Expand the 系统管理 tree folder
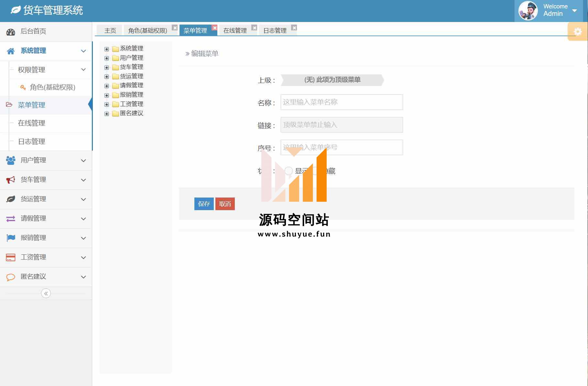The image size is (588, 386). pos(107,49)
